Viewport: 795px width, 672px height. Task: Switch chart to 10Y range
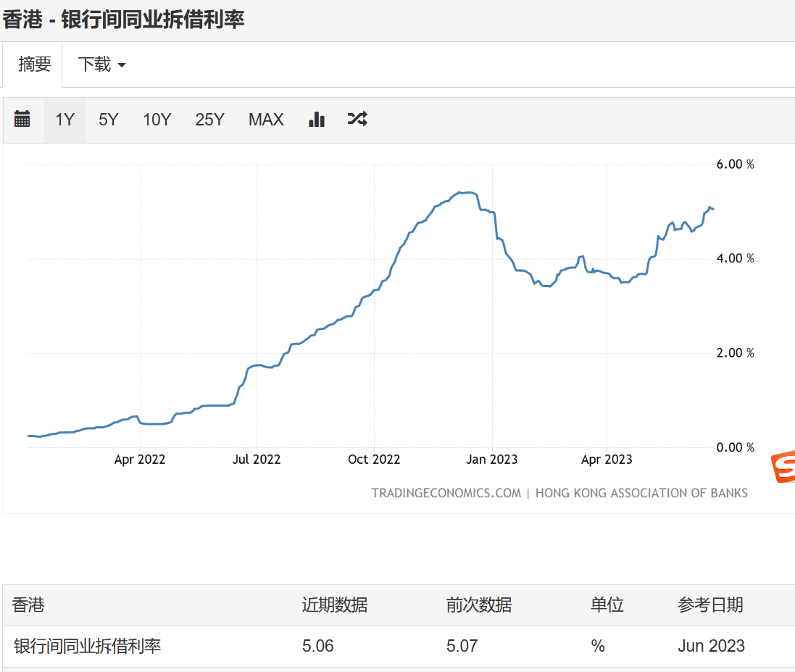coord(157,120)
